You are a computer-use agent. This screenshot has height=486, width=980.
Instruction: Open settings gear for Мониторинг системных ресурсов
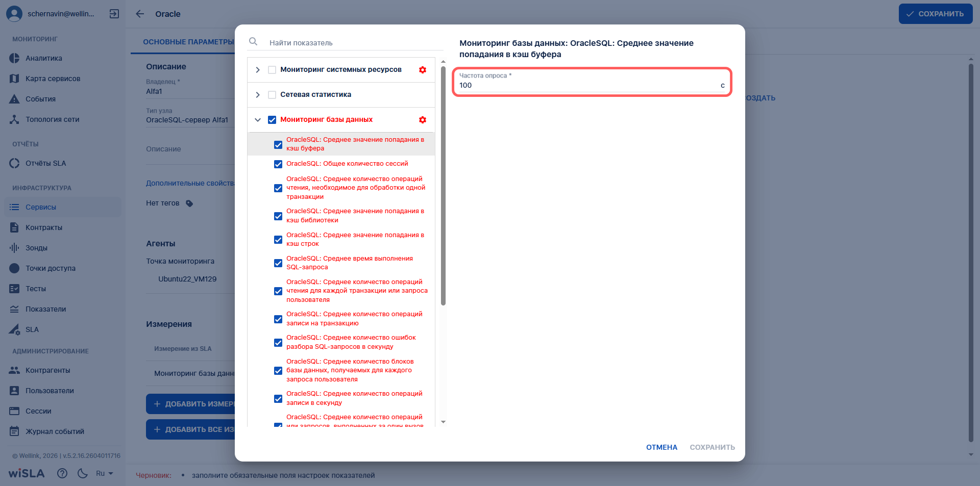[423, 70]
